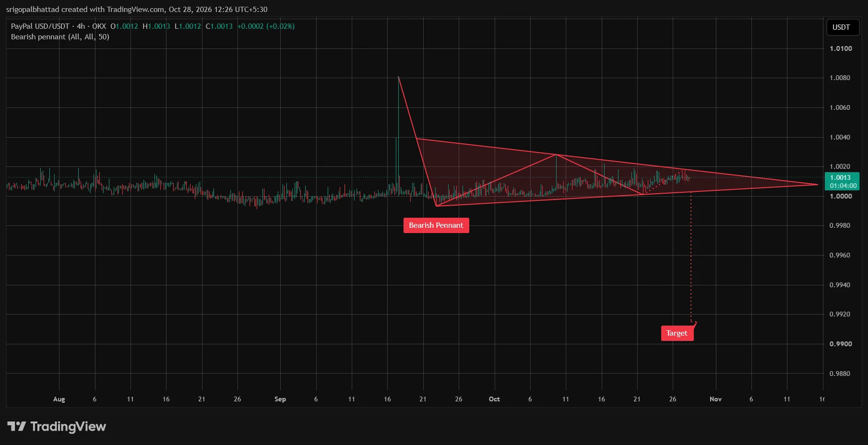868x445 pixels.
Task: Click the Aug label on time axis
Action: click(59, 399)
